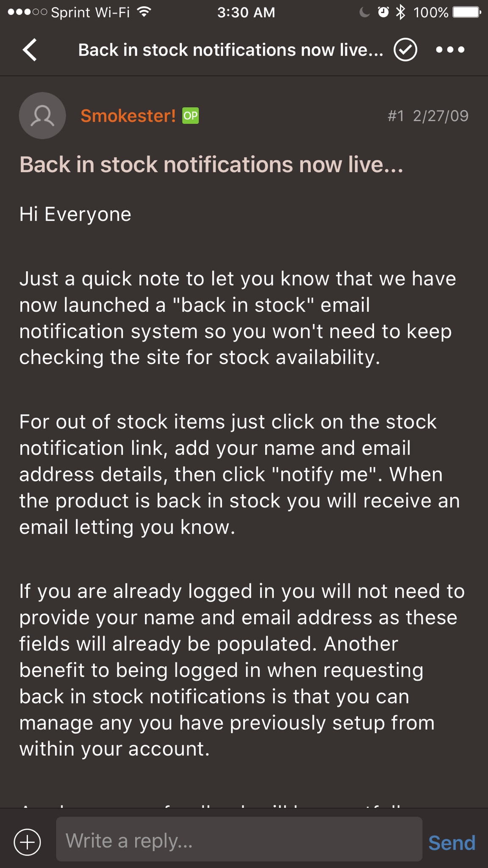Tap Smokester's profile avatar
Viewport: 488px width, 868px height.
click(42, 116)
